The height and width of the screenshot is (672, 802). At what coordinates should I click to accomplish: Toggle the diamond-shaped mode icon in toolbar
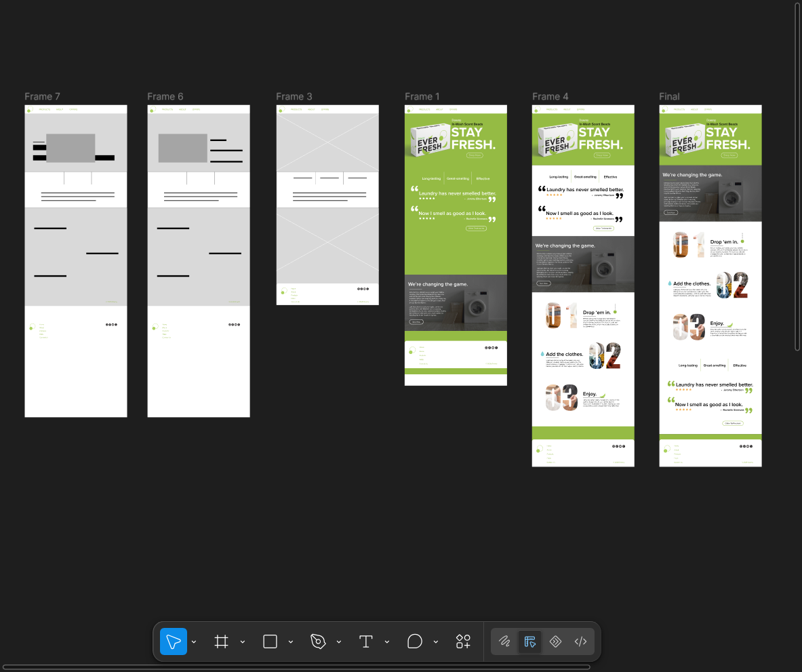[555, 641]
